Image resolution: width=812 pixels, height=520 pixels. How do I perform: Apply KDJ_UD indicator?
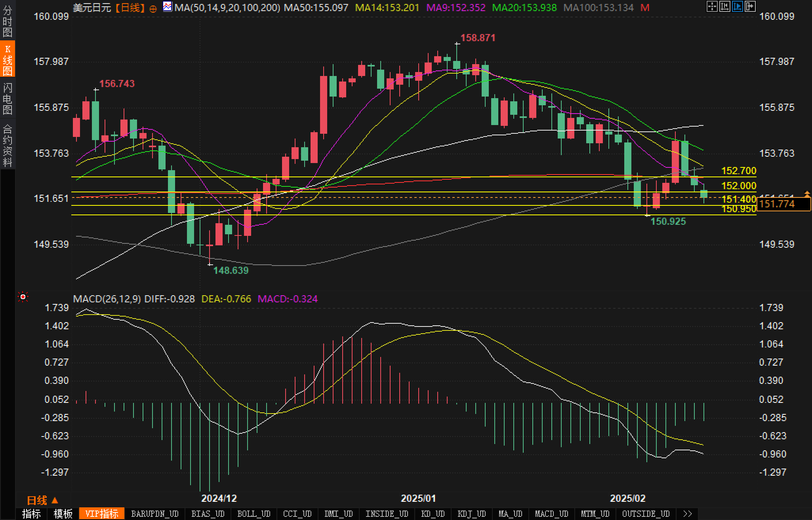tap(472, 514)
